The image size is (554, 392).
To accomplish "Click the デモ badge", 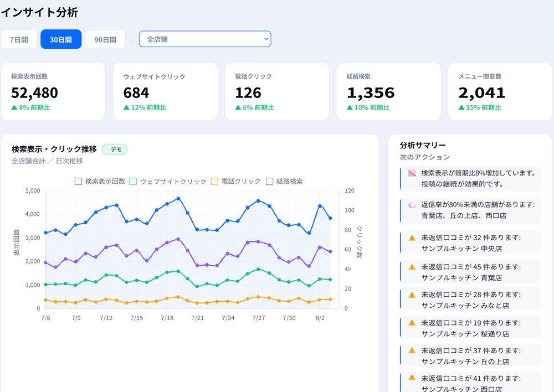I will [115, 149].
